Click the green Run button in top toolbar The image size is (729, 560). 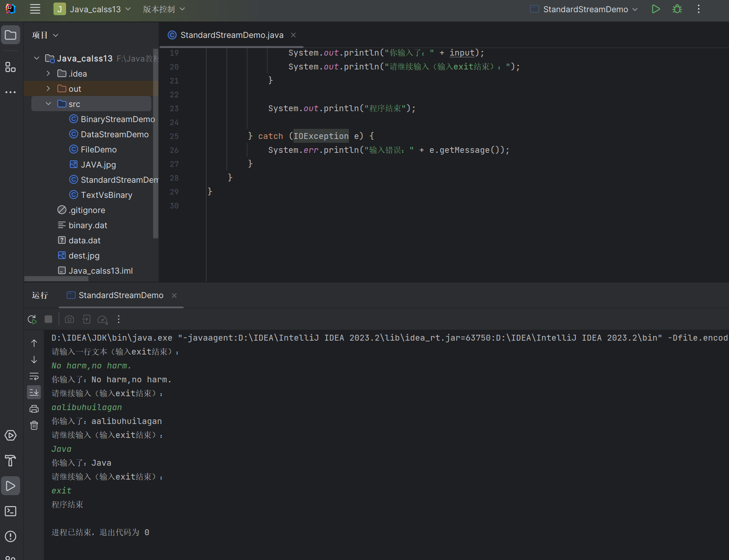[x=655, y=9]
